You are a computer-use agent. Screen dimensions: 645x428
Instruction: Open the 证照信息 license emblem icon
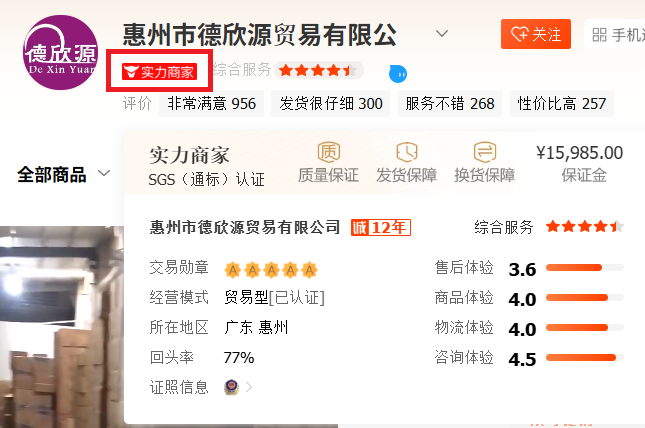232,387
